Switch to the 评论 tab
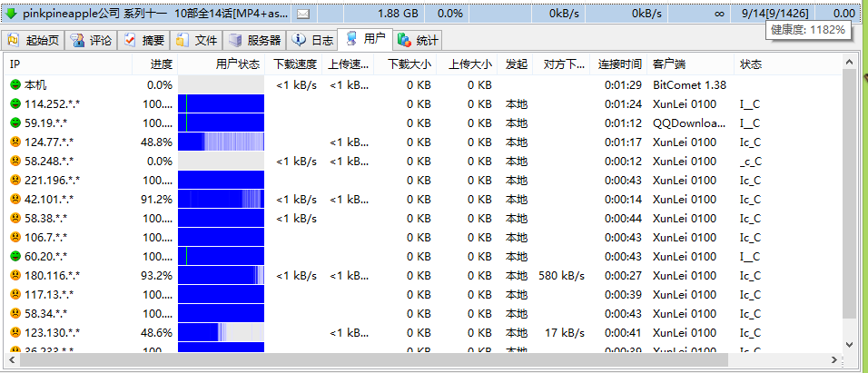The height and width of the screenshot is (373, 868). tap(92, 40)
